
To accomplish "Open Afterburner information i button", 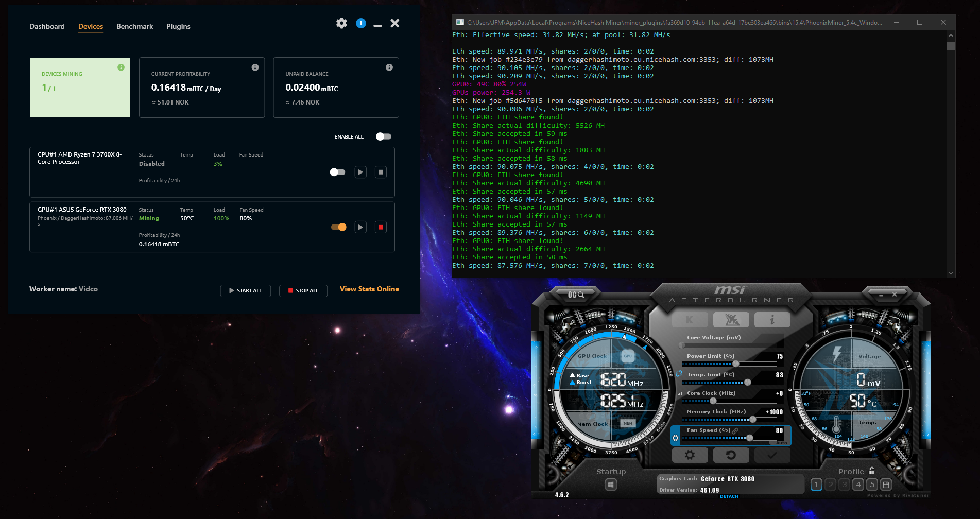I will click(x=772, y=320).
